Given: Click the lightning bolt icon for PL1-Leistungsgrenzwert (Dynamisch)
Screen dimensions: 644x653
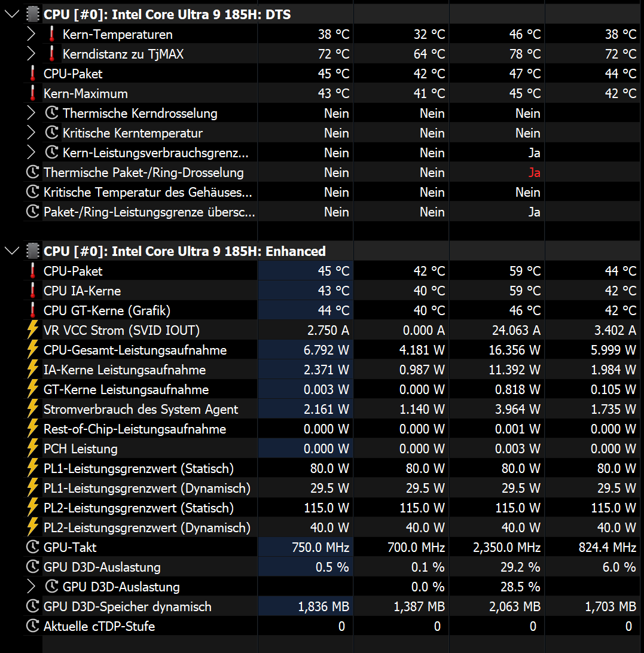Looking at the screenshot, I should 32,488.
